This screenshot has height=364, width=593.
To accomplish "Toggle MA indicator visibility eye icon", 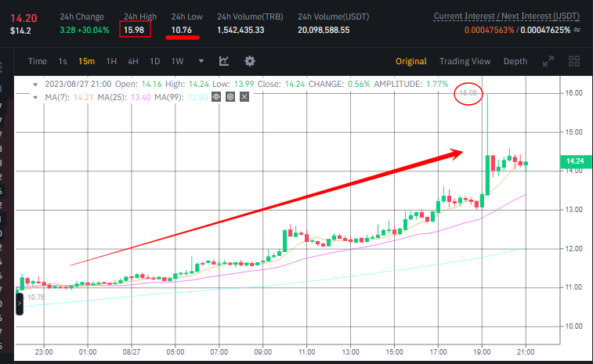I will click(216, 97).
